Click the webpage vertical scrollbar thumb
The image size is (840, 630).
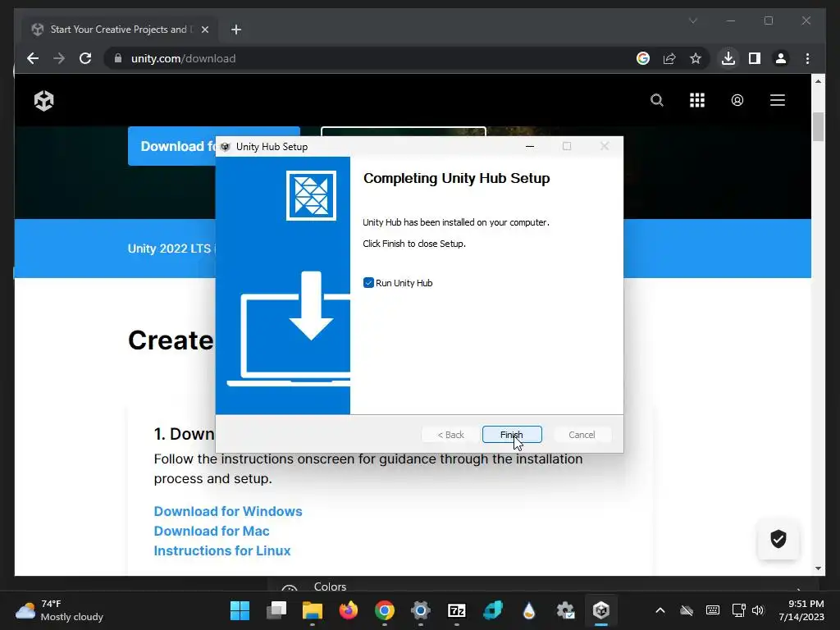coord(818,126)
